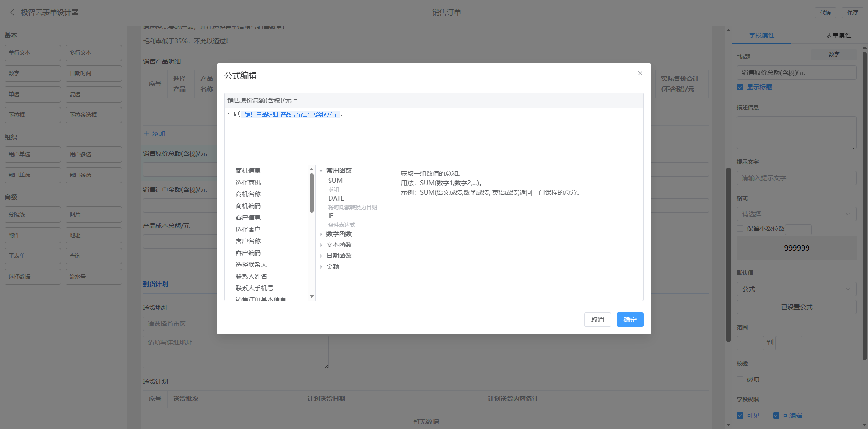The width and height of the screenshot is (868, 429).
Task: Confirm formula with 确定 button
Action: coord(630,320)
